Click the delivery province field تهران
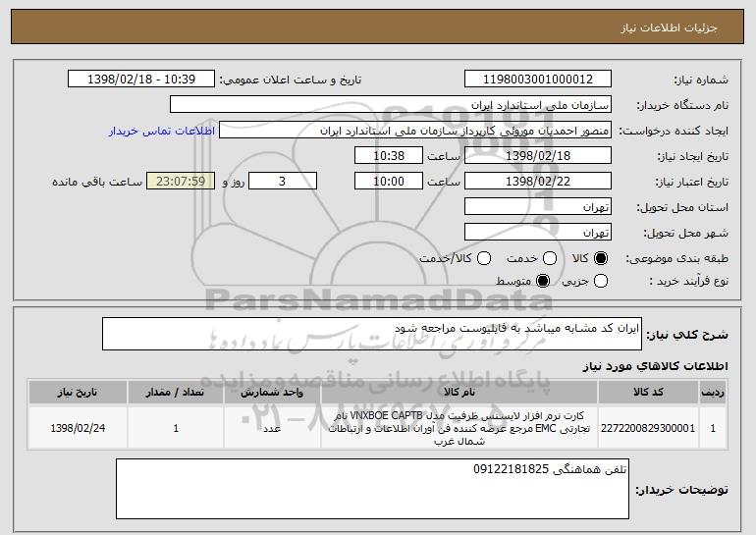 pyautogui.click(x=538, y=207)
